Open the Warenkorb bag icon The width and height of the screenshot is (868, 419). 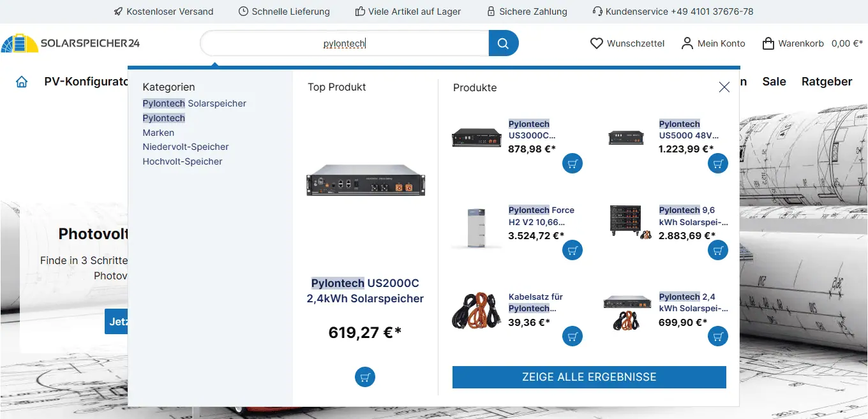point(768,43)
